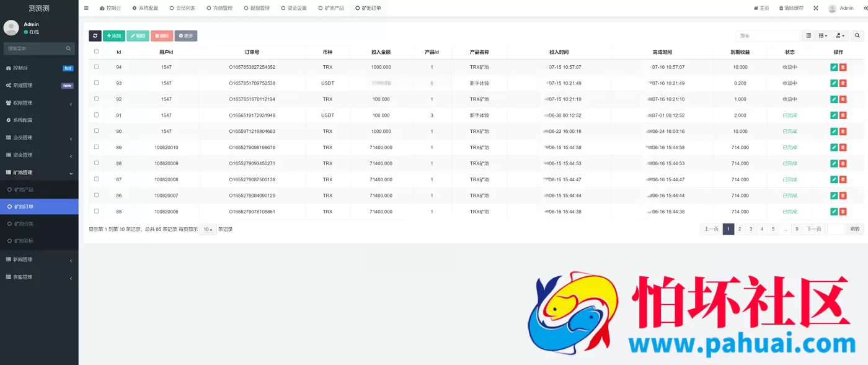868x365 pixels.
Task: Edit the order with id 92
Action: click(x=834, y=99)
